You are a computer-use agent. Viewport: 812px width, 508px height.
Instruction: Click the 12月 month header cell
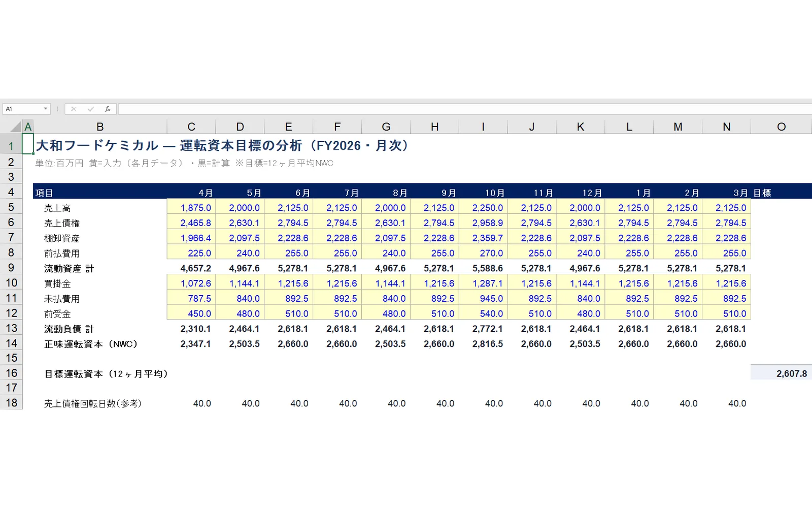point(581,193)
